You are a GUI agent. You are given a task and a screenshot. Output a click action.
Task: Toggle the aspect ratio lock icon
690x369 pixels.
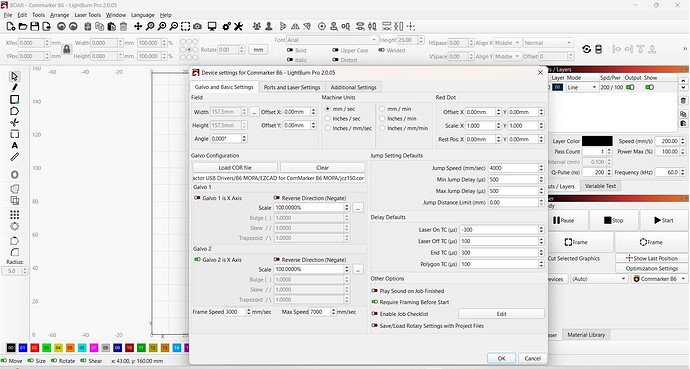pyautogui.click(x=66, y=49)
